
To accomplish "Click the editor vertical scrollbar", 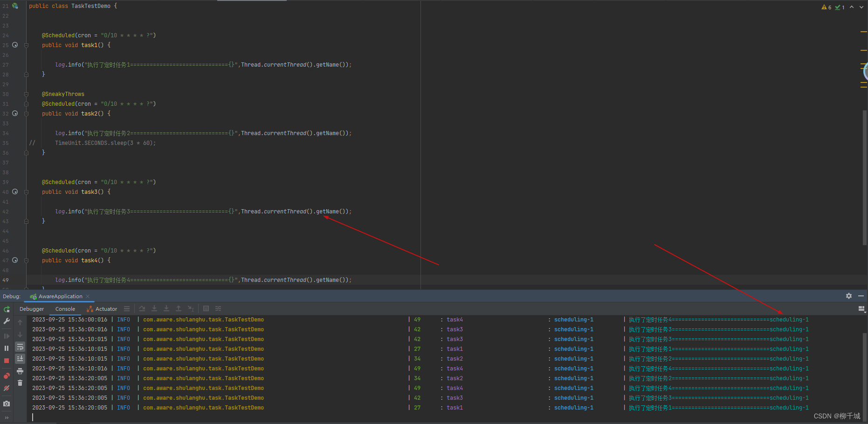I will pos(865,177).
